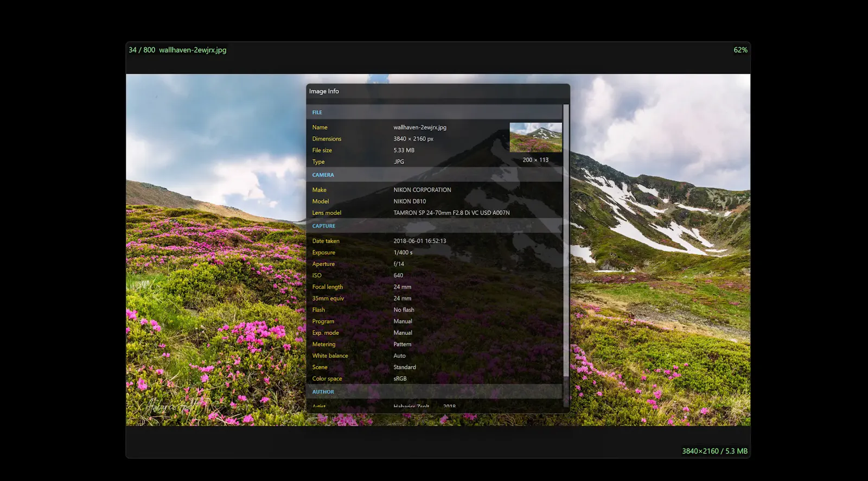
Task: Click the 'No flash' value
Action: point(404,310)
